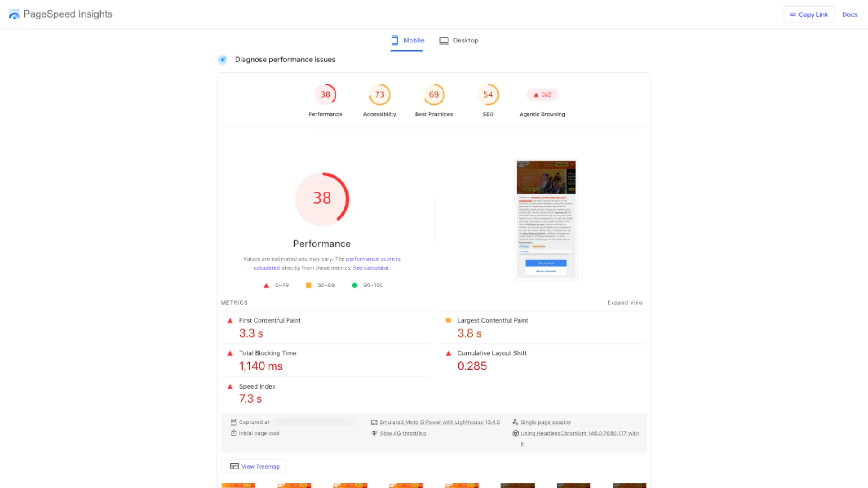Viewport: 868px width, 488px height.
Task: Click the Chromium icon beside Using HeadlessChromium
Action: [x=515, y=433]
